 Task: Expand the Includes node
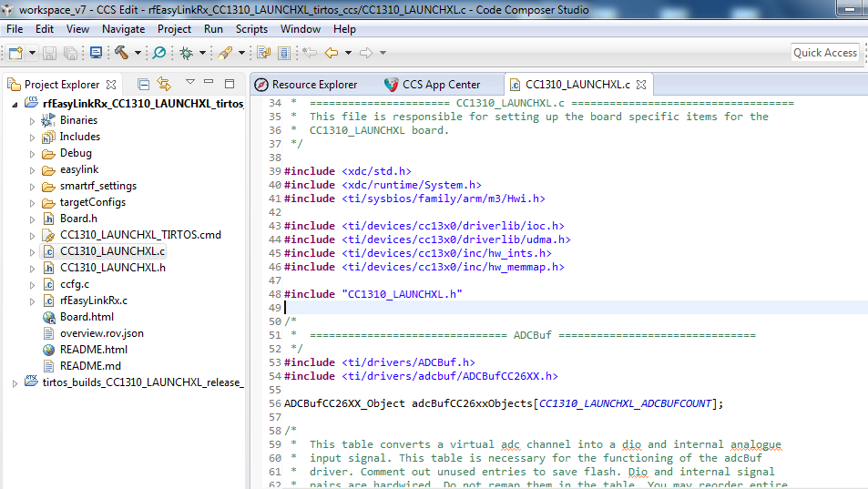(32, 138)
